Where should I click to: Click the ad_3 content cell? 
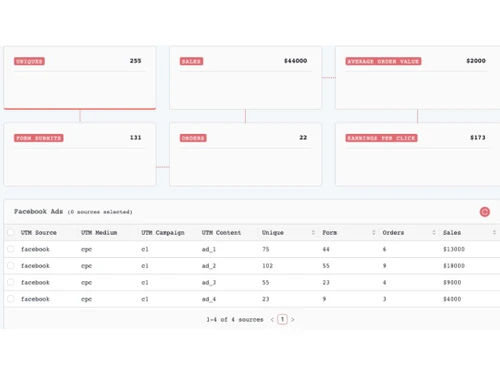pos(209,283)
